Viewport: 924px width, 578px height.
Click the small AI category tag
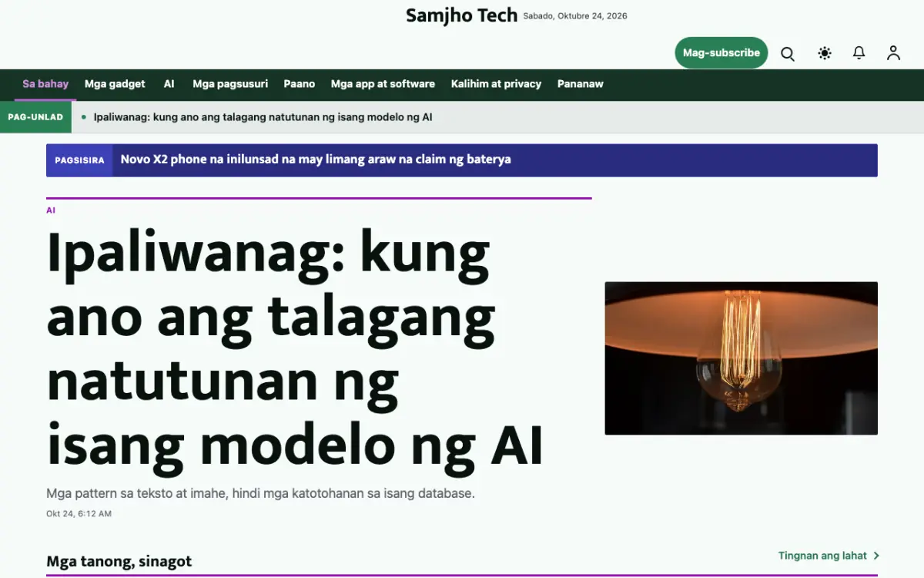(51, 210)
